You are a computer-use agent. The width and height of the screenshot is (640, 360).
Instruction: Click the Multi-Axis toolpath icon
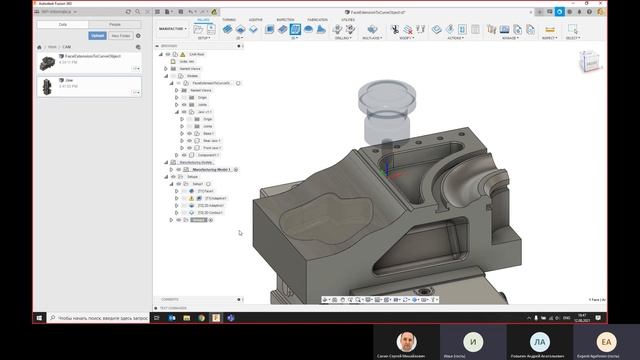372,29
